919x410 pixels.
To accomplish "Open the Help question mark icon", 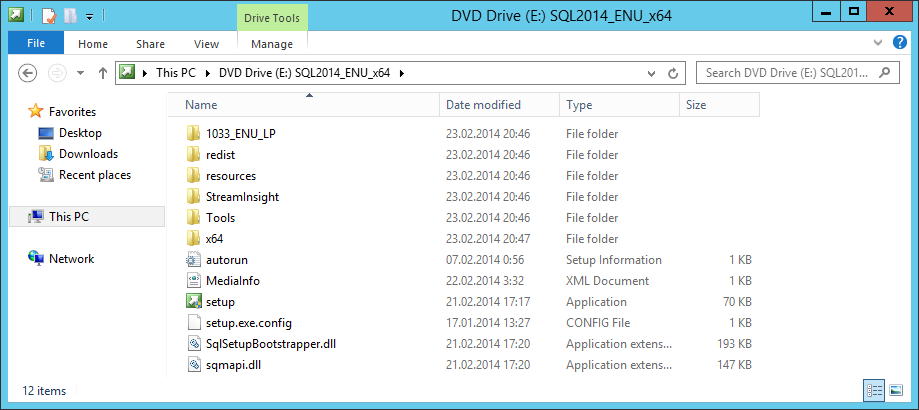I will [903, 43].
